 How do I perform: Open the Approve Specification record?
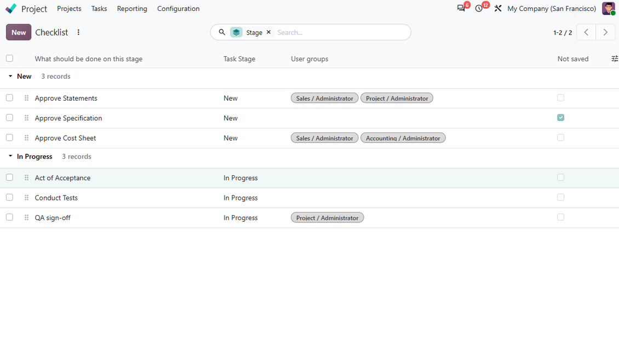68,118
